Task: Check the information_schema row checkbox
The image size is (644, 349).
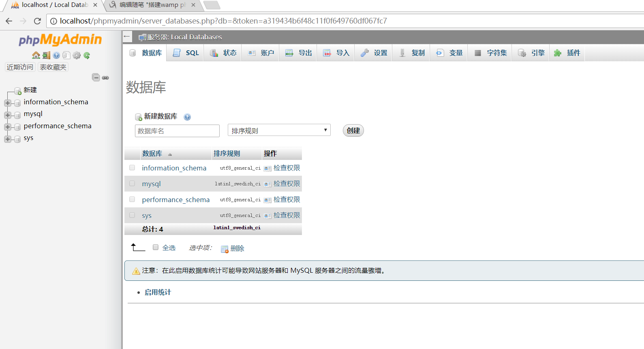Action: 132,168
